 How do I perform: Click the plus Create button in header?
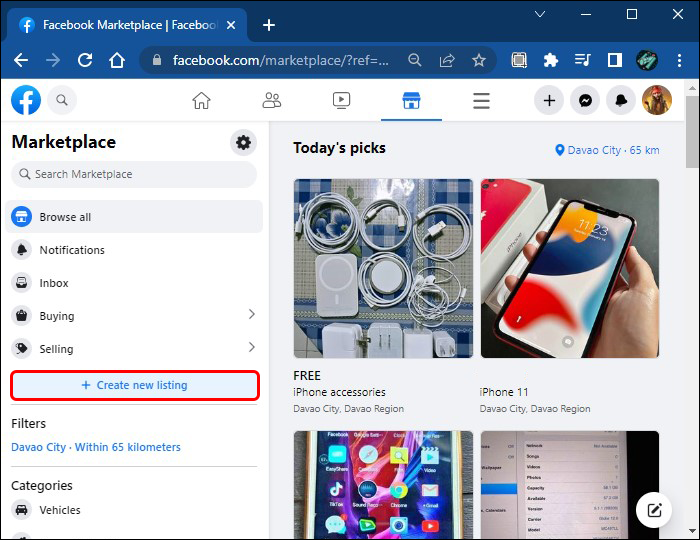tap(549, 100)
